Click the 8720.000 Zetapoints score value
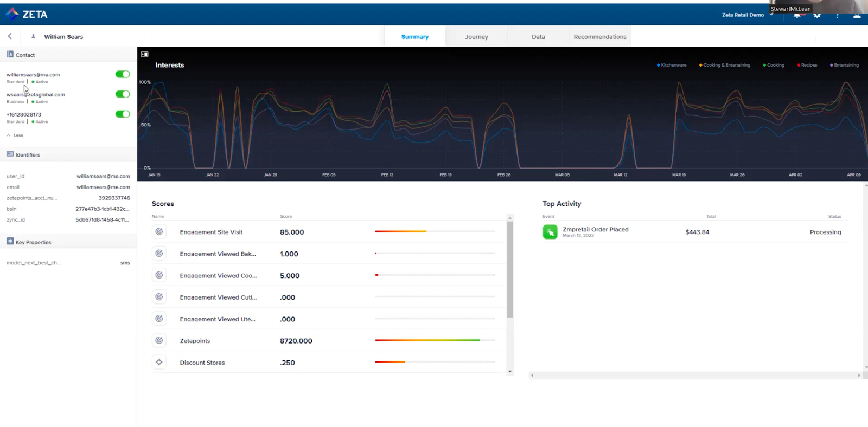The width and height of the screenshot is (868, 427). click(x=296, y=341)
